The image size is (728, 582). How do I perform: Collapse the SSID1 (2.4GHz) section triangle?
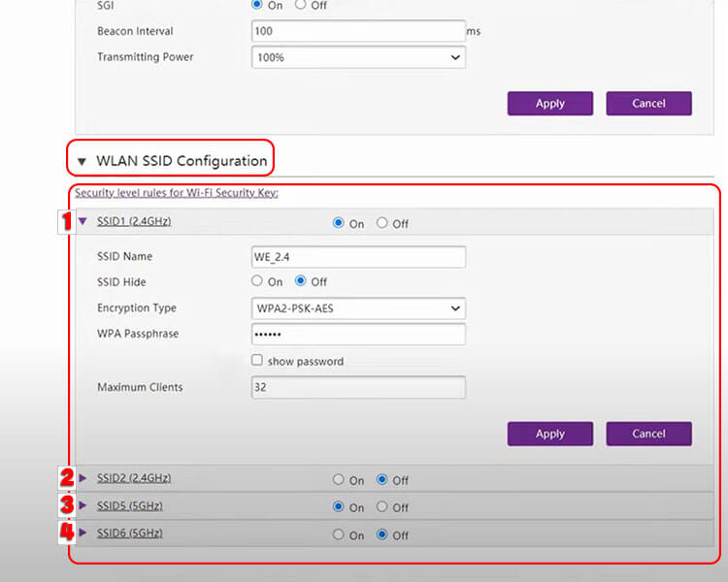pos(83,222)
